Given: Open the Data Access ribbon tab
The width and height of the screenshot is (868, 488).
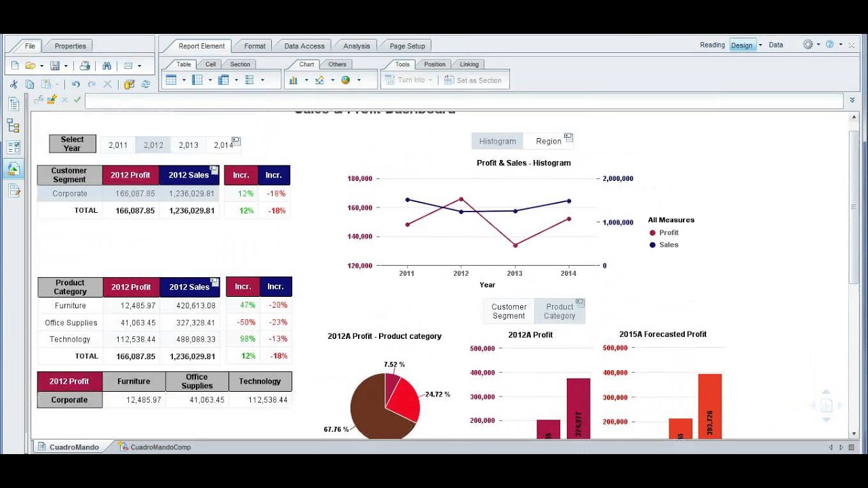Looking at the screenshot, I should (304, 46).
